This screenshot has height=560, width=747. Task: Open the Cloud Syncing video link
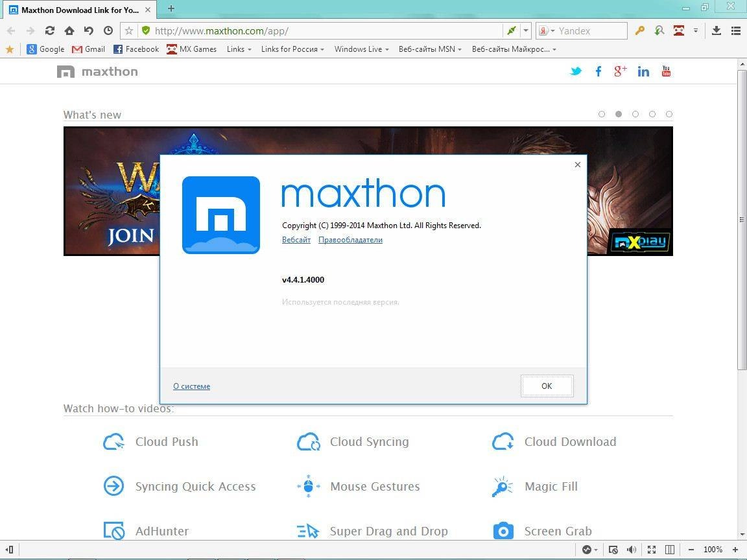pyautogui.click(x=353, y=442)
